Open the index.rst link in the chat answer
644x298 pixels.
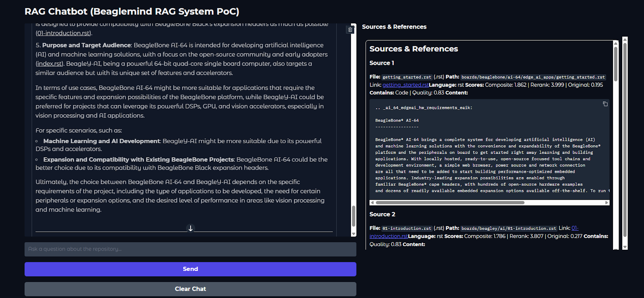tap(50, 64)
